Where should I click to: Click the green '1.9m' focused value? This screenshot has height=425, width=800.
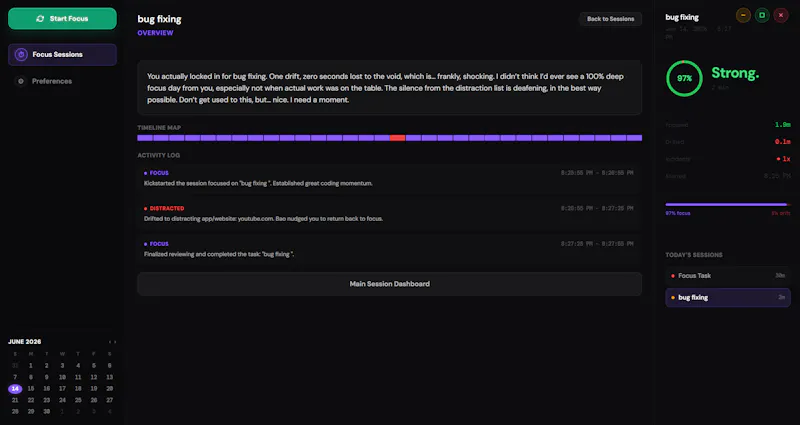[x=783, y=124]
